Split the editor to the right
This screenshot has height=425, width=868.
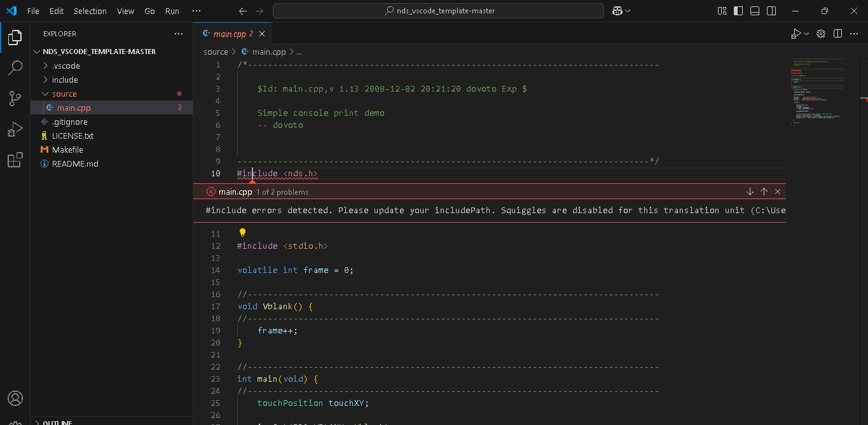(838, 34)
